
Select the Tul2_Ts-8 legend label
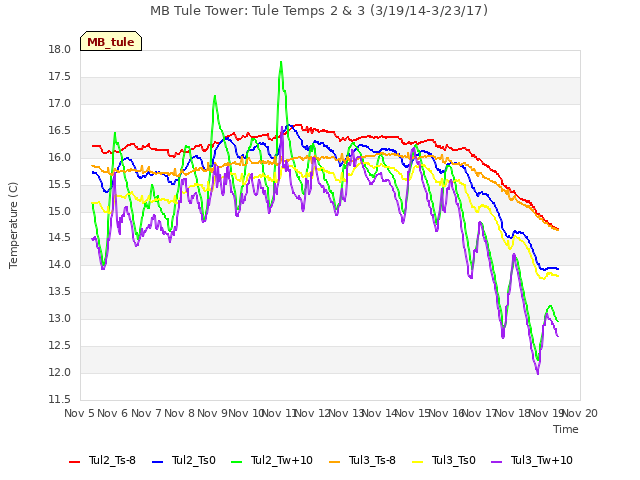(x=112, y=460)
